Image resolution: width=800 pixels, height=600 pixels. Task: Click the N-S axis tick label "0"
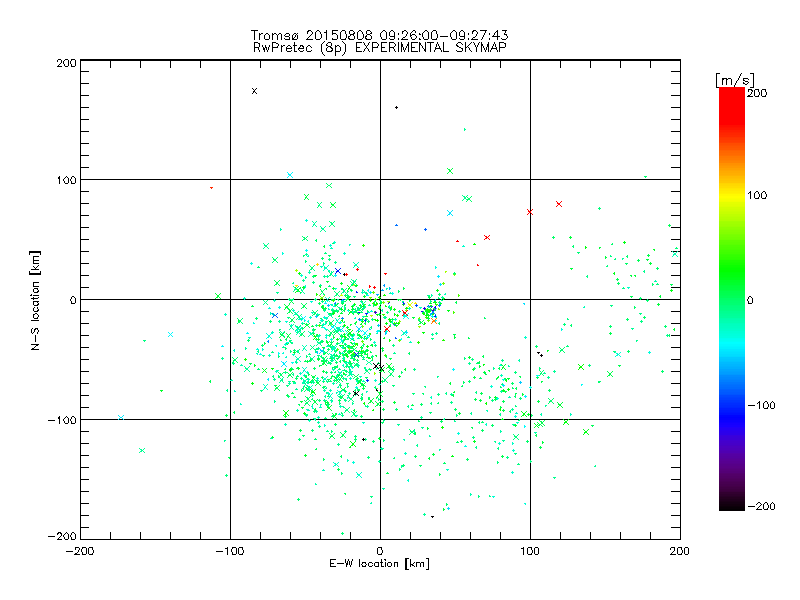coord(73,300)
